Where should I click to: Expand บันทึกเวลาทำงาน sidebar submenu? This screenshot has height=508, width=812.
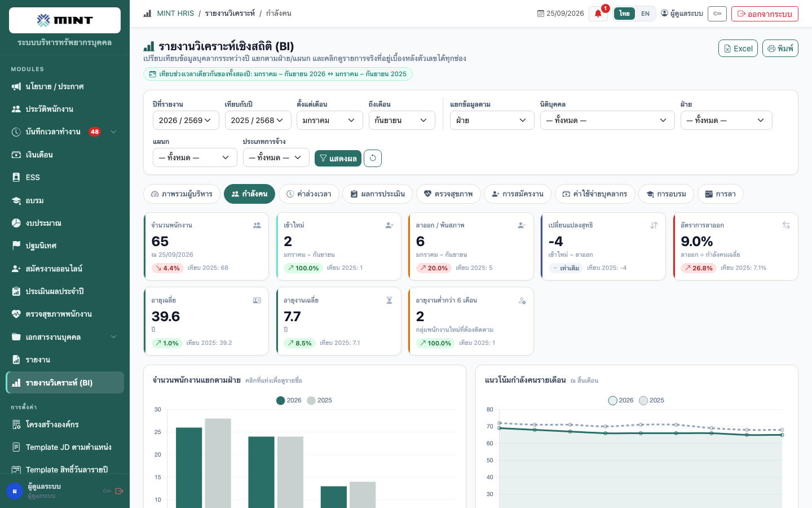pyautogui.click(x=65, y=132)
